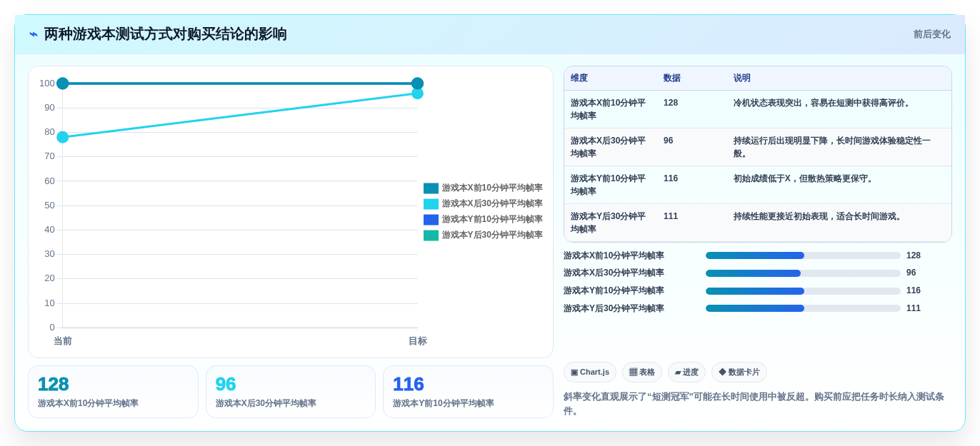Screen dimensions: 980x446
Task: Click the title 两种游戏本测试方式对购买结论的影响
Action: pyautogui.click(x=166, y=34)
